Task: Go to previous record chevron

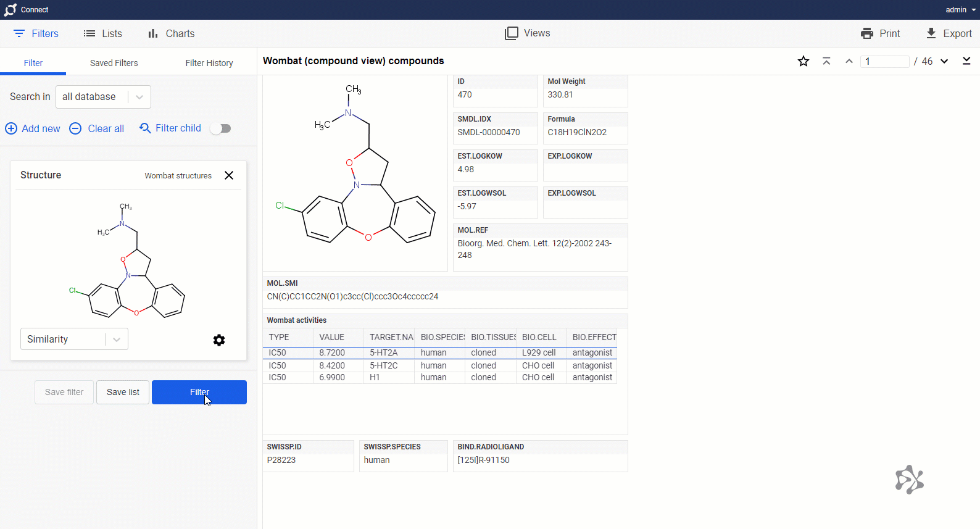Action: click(x=849, y=61)
